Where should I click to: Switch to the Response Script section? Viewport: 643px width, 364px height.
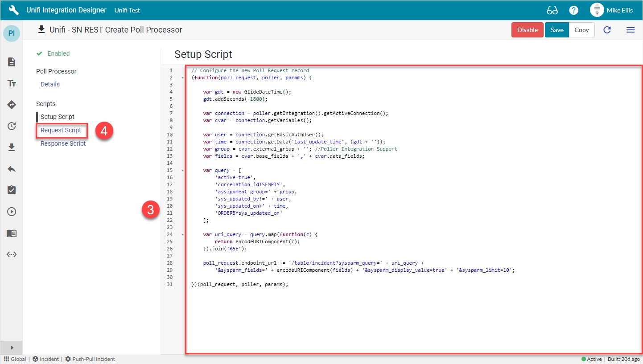63,143
